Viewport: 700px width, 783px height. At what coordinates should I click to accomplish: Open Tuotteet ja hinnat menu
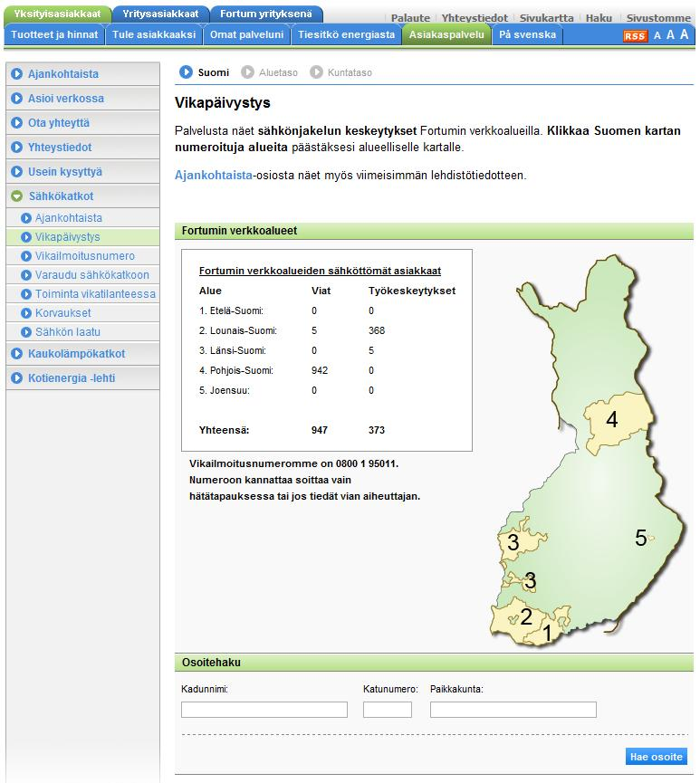tap(54, 35)
